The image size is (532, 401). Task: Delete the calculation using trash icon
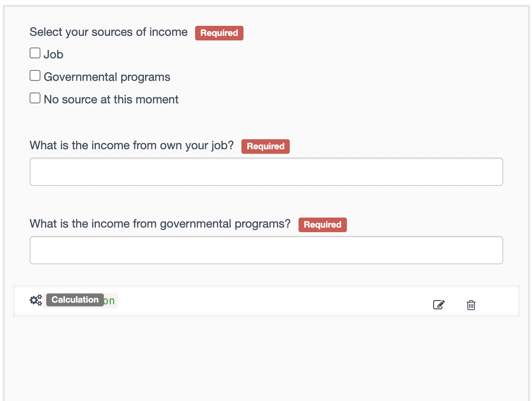(471, 305)
